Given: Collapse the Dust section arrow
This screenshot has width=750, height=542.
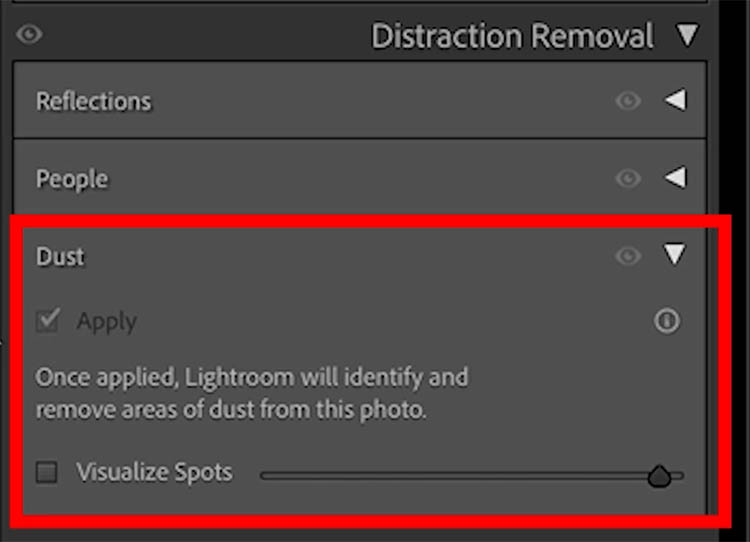Looking at the screenshot, I should 676,255.
